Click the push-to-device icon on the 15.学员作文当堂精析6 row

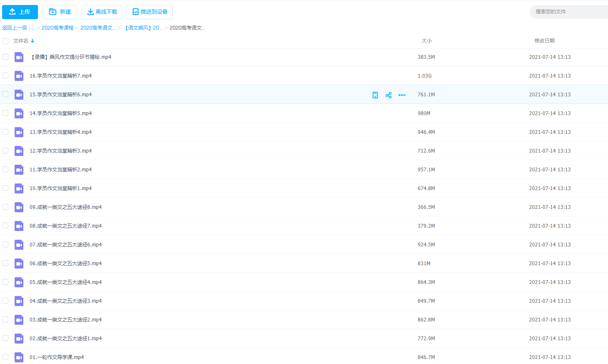tap(375, 95)
